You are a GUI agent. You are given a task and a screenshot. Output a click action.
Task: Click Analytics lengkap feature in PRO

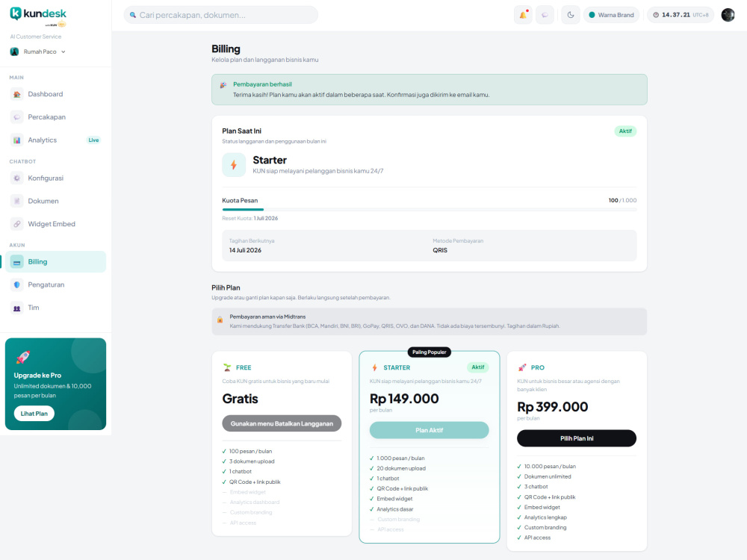point(545,517)
